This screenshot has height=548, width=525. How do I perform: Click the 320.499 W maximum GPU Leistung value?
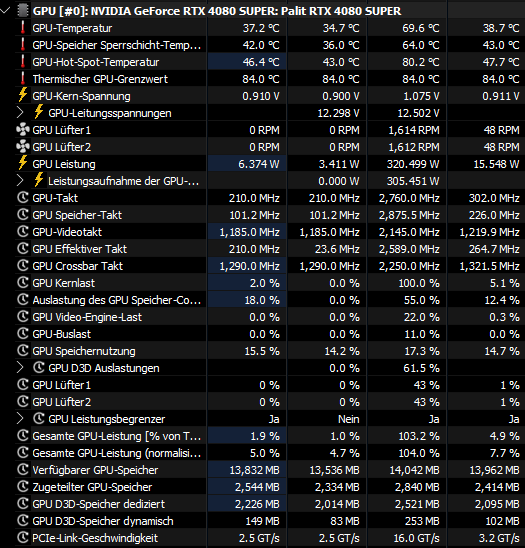tap(413, 164)
